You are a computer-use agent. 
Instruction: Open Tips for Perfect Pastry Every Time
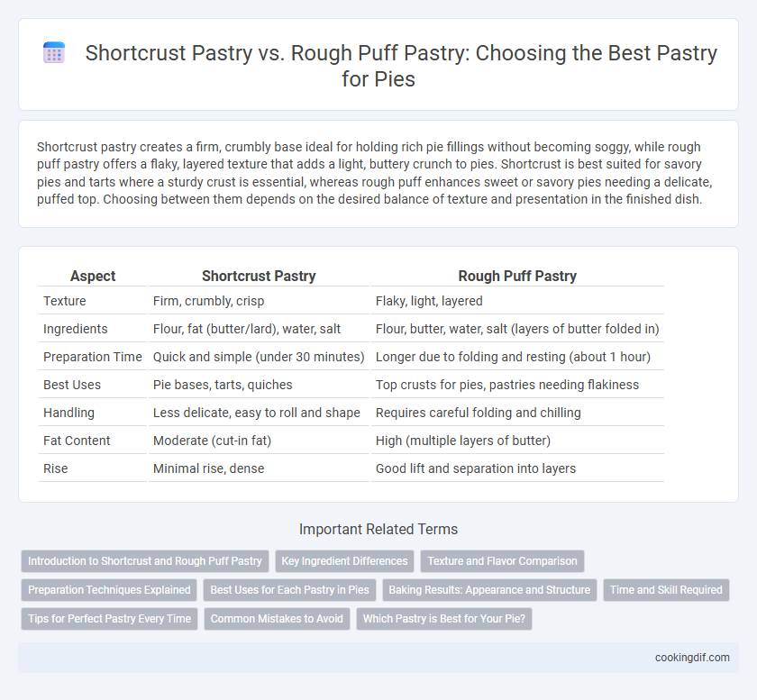110,619
